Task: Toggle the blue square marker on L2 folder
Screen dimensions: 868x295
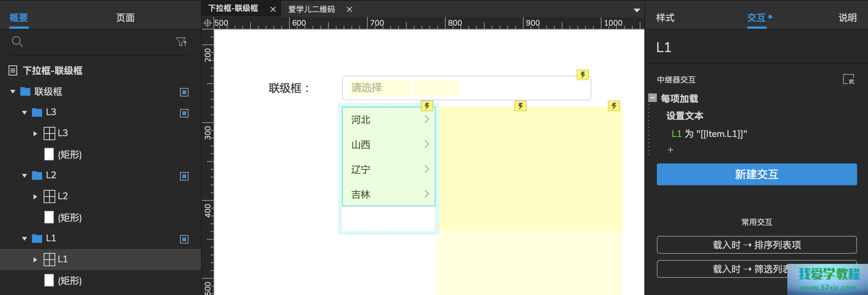Action: click(184, 176)
